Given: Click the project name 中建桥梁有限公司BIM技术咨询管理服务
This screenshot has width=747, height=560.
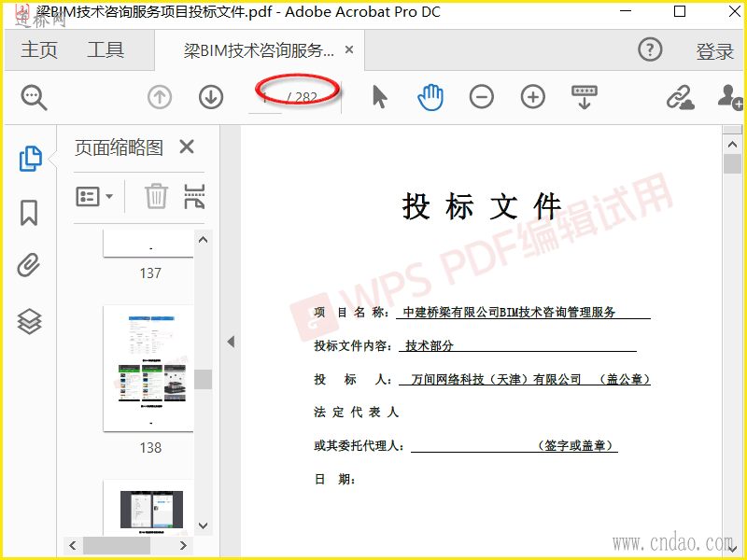Looking at the screenshot, I should click(x=509, y=313).
